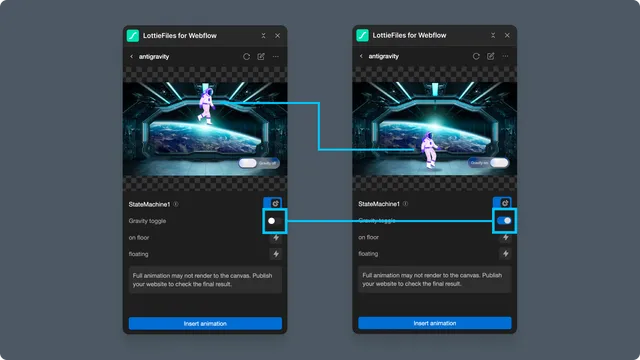Click the LottieFiles logo in left panel

[x=133, y=36]
